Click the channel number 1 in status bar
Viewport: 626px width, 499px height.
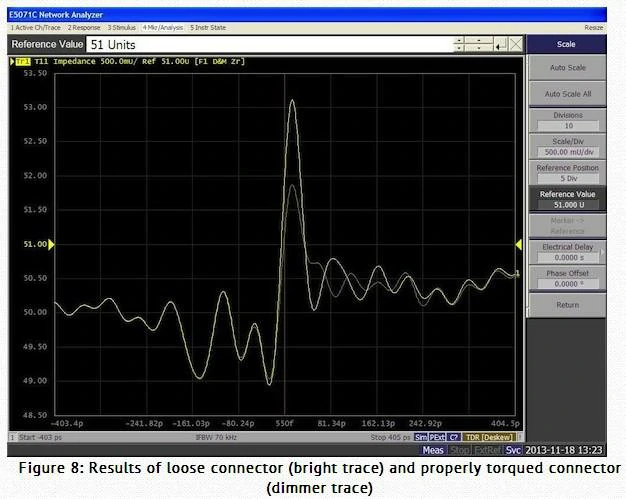(12, 437)
